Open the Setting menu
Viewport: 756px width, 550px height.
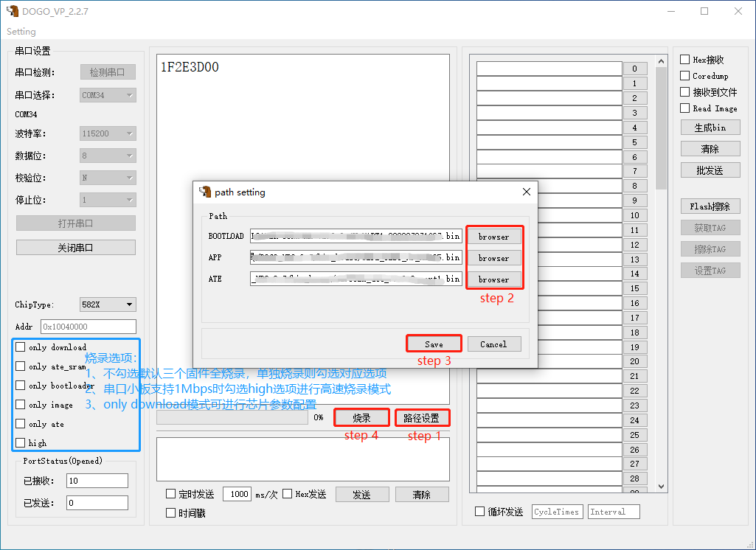(21, 31)
